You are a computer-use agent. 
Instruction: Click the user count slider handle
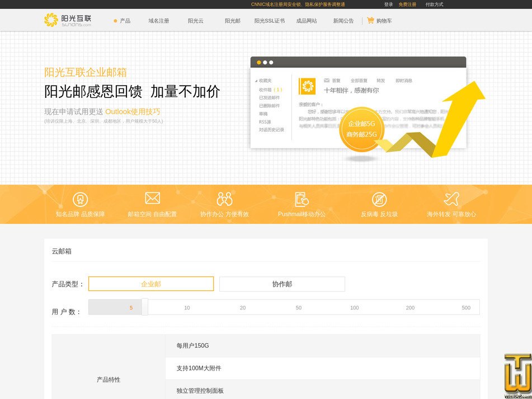[x=145, y=307]
